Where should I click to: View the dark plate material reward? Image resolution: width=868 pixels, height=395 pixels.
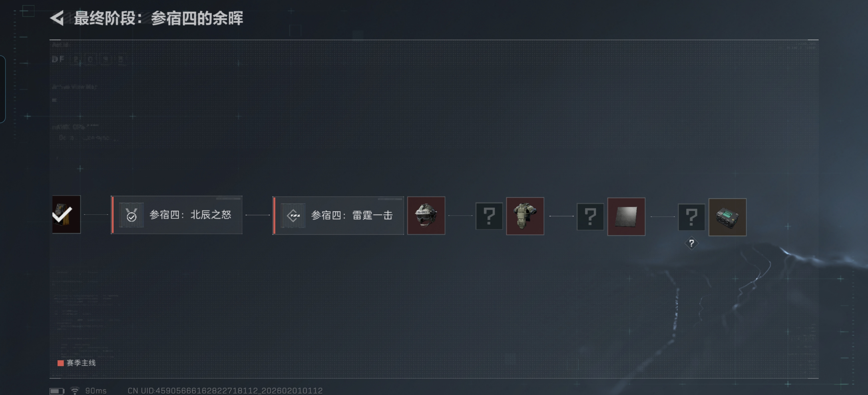click(x=626, y=217)
